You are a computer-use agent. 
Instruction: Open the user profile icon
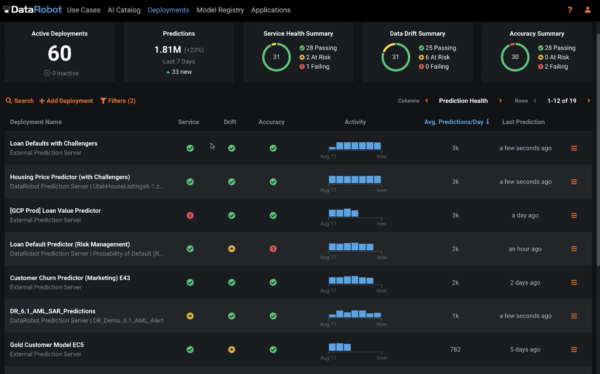(587, 10)
